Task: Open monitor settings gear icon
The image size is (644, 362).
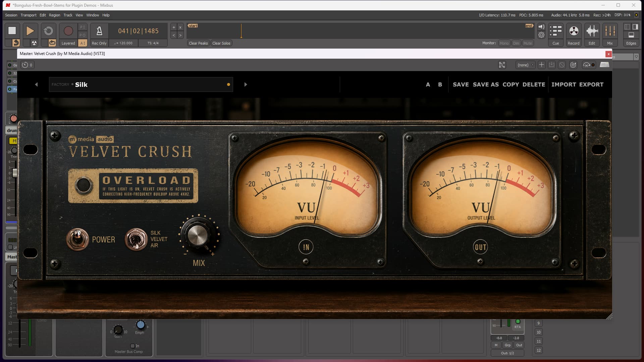Action: (541, 35)
